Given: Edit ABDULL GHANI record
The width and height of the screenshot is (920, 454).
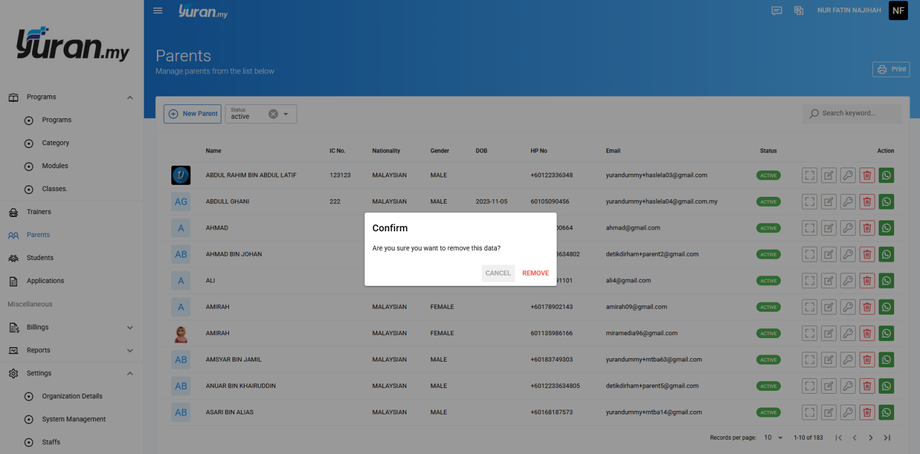Looking at the screenshot, I should click(828, 202).
